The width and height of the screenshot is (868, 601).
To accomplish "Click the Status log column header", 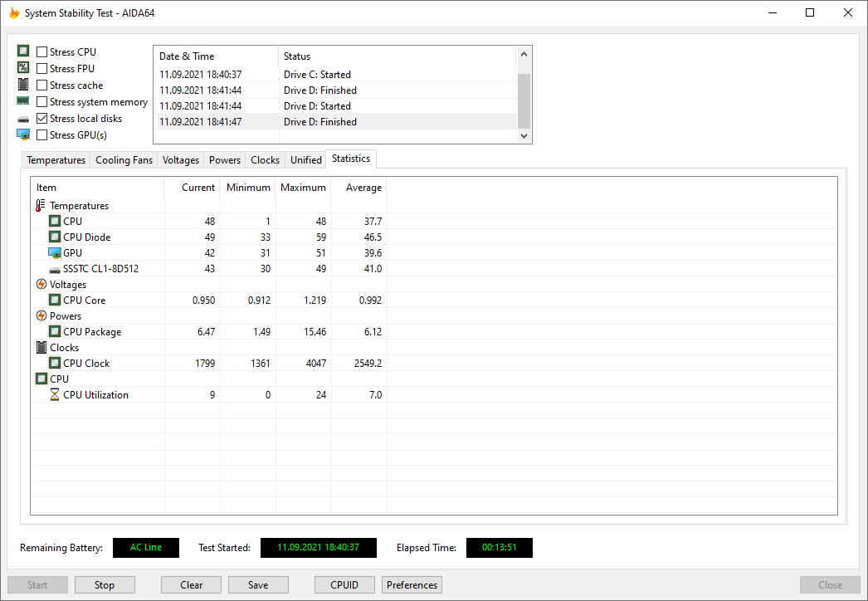I will coord(397,56).
